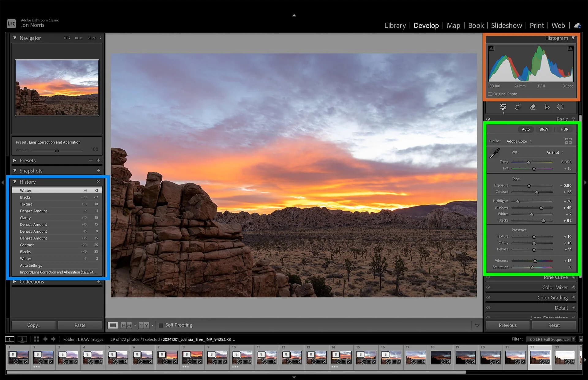Expand the Color Mixer panel

coord(555,287)
